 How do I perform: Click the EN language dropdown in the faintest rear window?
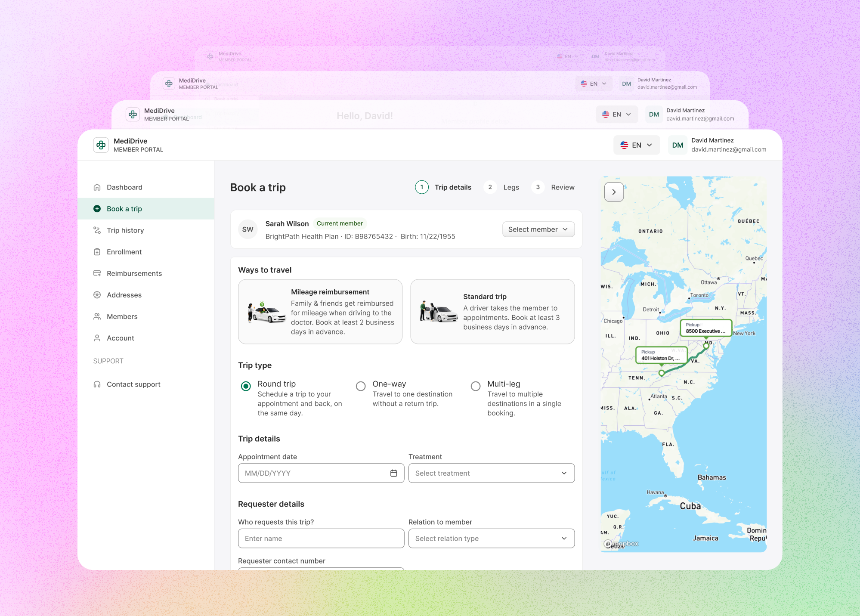568,56
